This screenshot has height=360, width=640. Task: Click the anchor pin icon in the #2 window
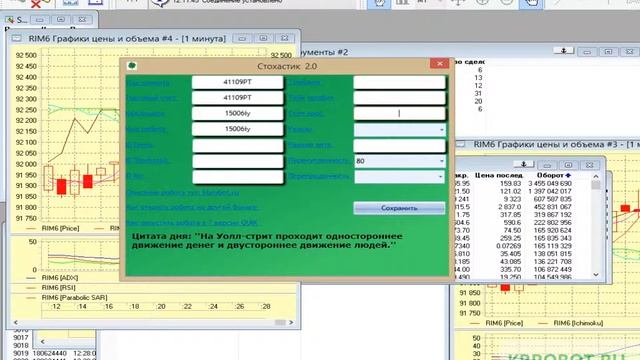tap(564, 51)
